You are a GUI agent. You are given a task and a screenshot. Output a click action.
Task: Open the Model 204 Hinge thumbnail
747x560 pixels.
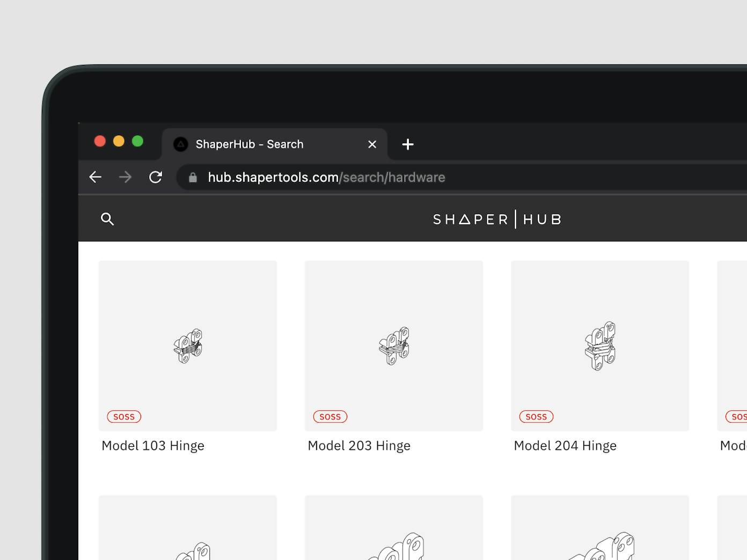(x=600, y=346)
